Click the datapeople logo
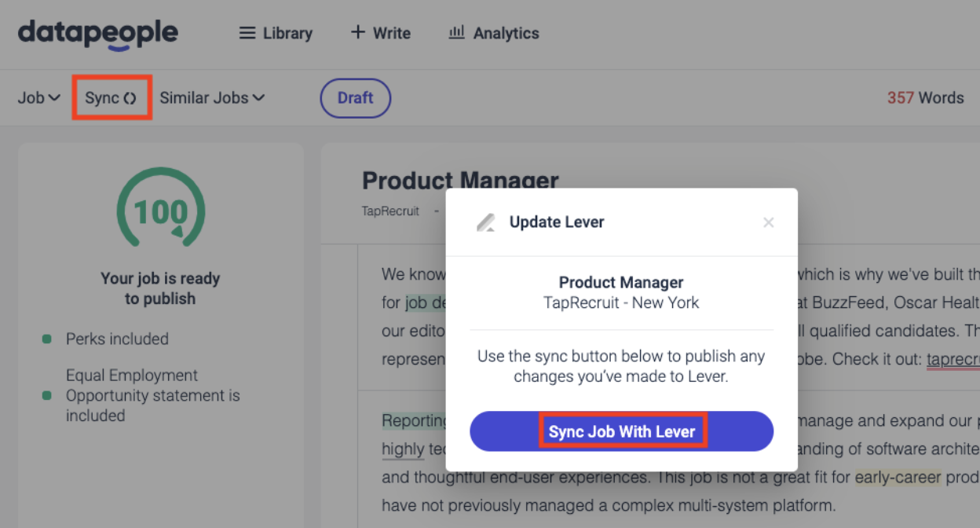 (98, 34)
